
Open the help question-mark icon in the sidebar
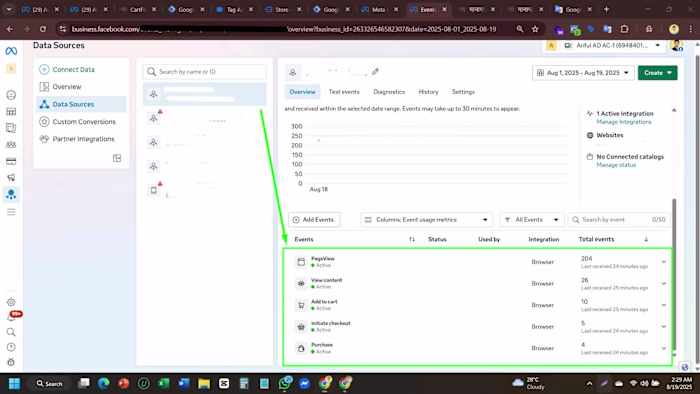tap(11, 347)
